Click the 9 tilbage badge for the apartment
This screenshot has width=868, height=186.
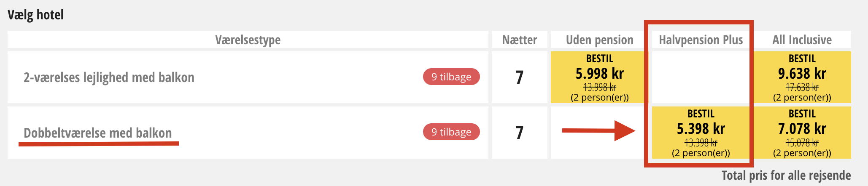[x=451, y=77]
